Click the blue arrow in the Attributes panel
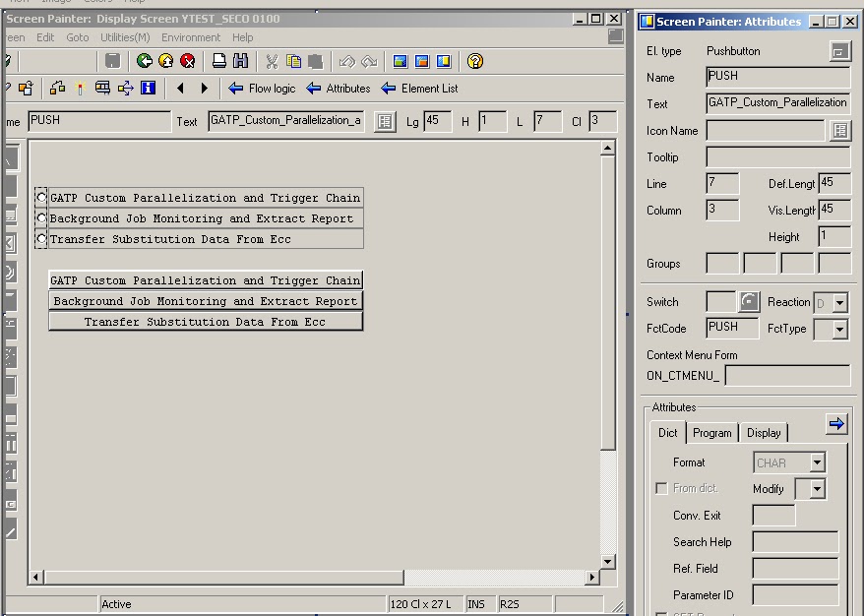864x616 pixels. coord(835,424)
